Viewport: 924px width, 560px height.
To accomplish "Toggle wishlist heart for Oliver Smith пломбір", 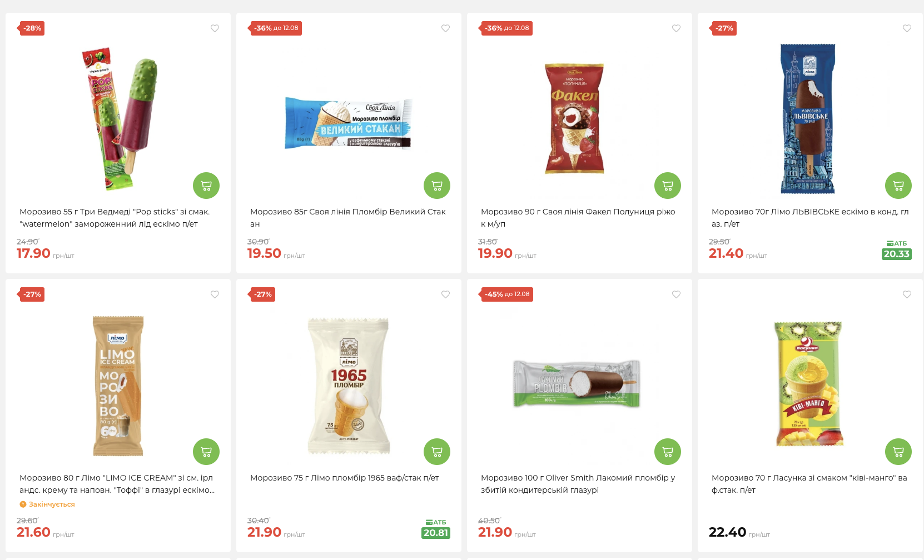I will (x=676, y=294).
